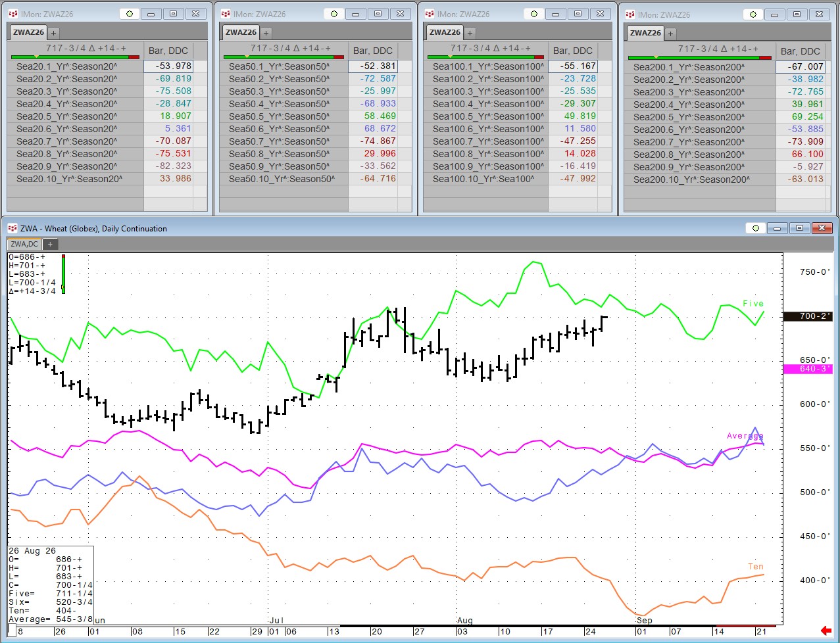Add a new tab in the Season100 IMon window
The image size is (840, 643).
click(x=470, y=33)
